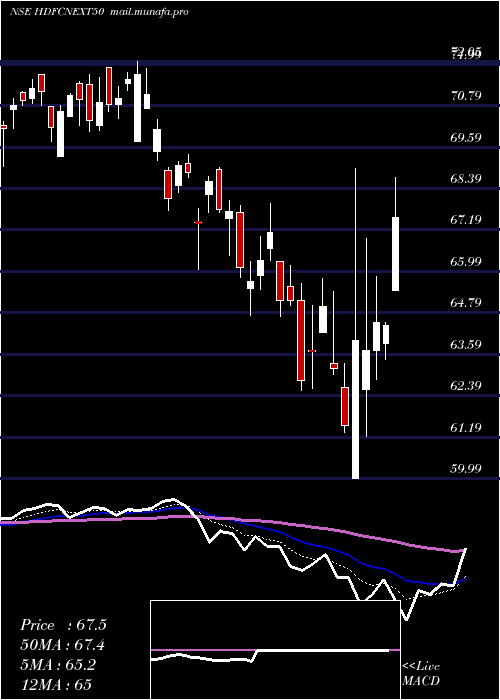Click the 68.39 price axis label
The image size is (500, 700).
tap(466, 179)
